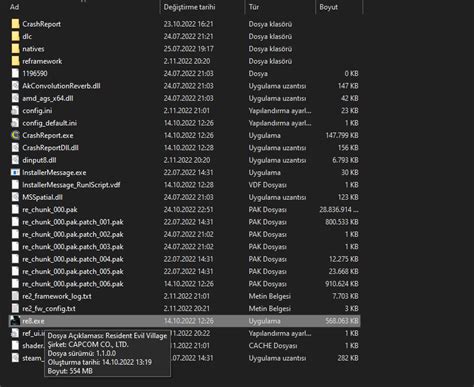Open the reframework folder icon
Viewport: 474px width, 387px height.
(x=15, y=61)
